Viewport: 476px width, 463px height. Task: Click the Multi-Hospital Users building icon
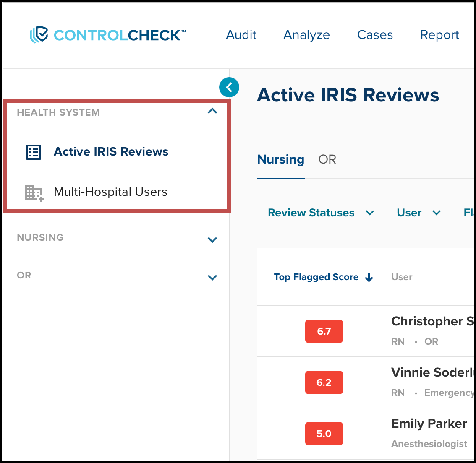(34, 192)
